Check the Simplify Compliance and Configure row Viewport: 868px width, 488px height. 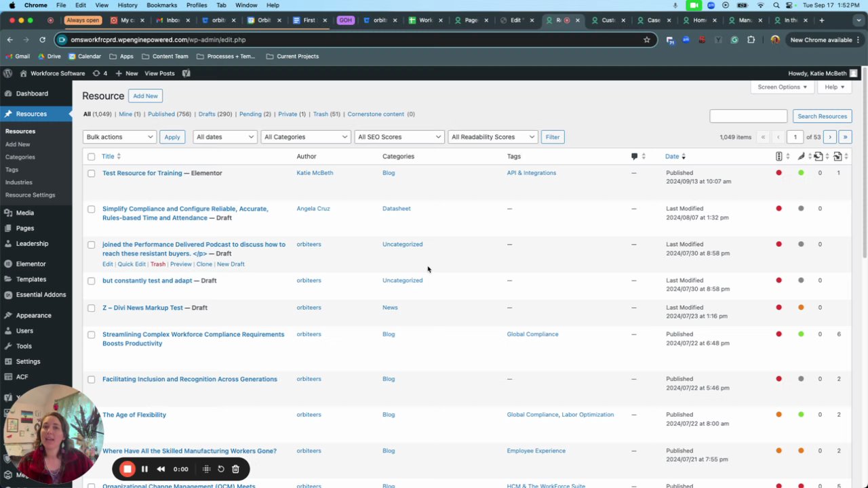coord(92,209)
